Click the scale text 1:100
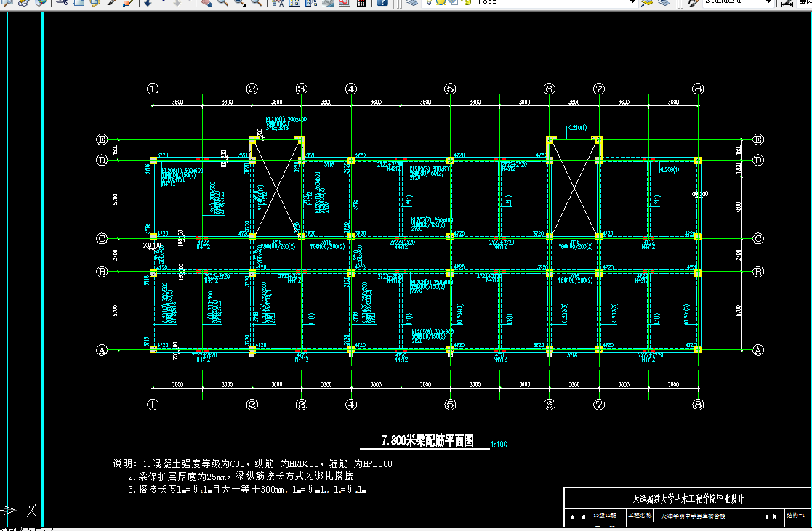The height and width of the screenshot is (531, 812). [499, 445]
